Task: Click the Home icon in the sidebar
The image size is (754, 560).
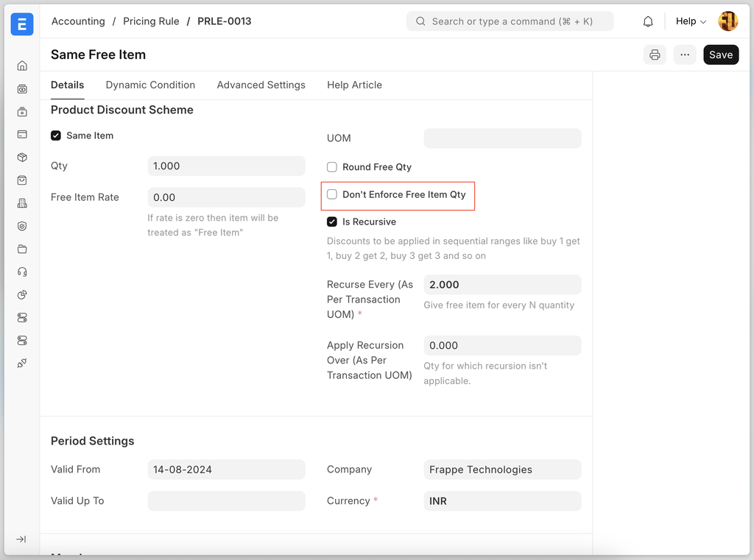Action: [22, 65]
